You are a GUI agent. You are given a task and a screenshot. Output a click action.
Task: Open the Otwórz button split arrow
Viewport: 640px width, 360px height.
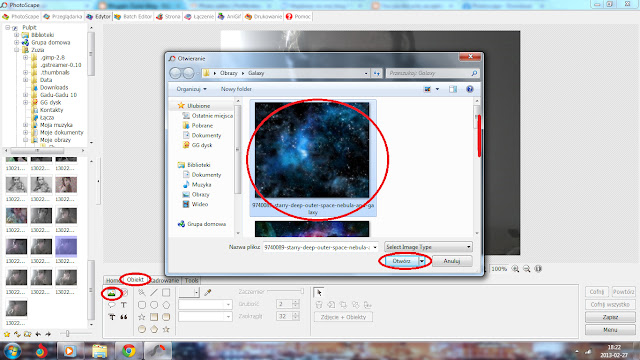coord(422,261)
